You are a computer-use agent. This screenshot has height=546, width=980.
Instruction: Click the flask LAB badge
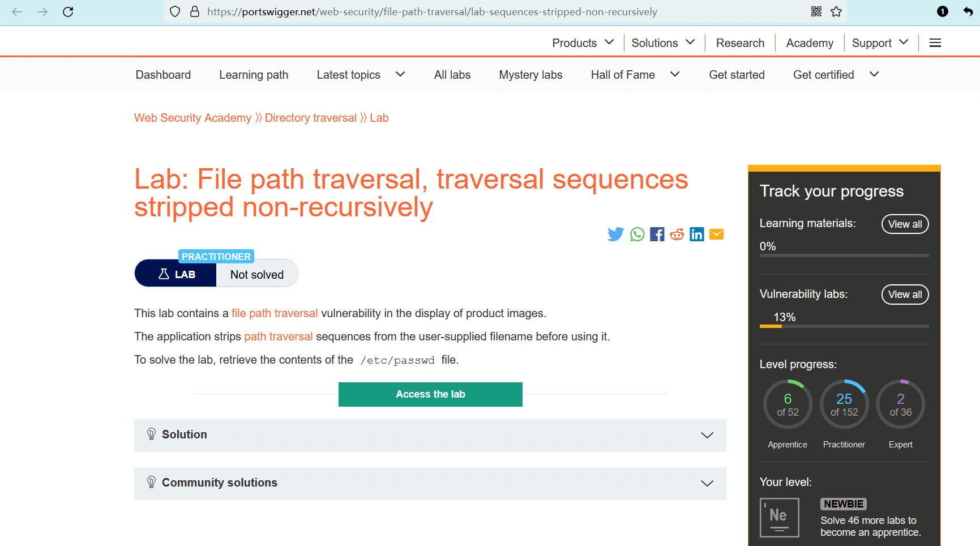(x=176, y=274)
